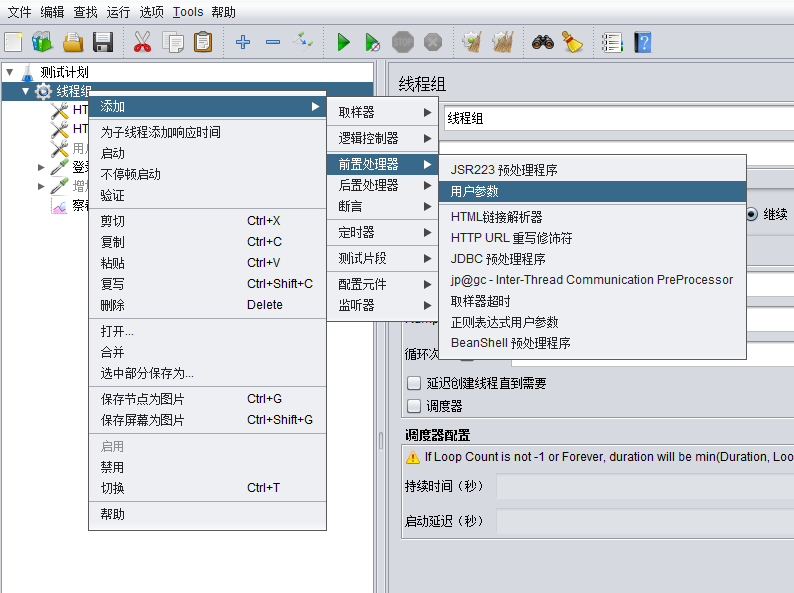Open the 运行 menu
This screenshot has height=593, width=794.
[x=118, y=12]
